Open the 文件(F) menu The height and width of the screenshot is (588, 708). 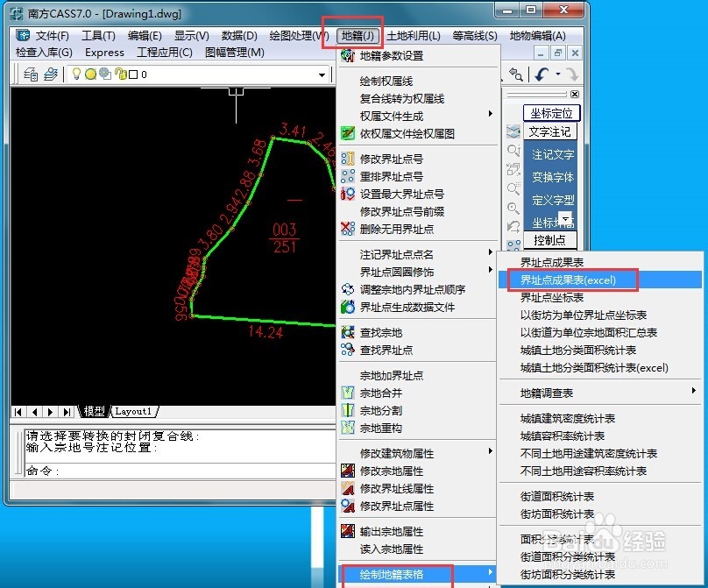point(52,36)
